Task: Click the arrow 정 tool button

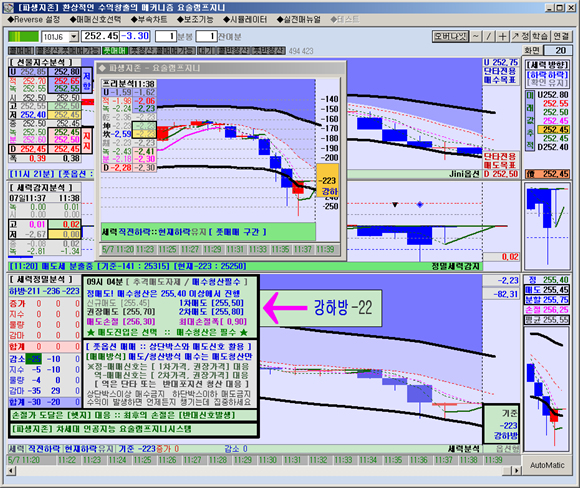Action: click(x=520, y=36)
